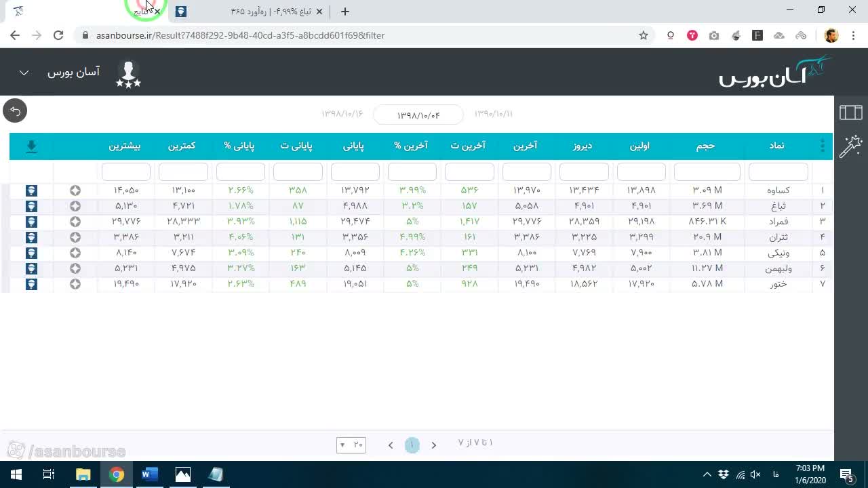
Task: Open the magic wand filter tool
Action: [x=850, y=146]
